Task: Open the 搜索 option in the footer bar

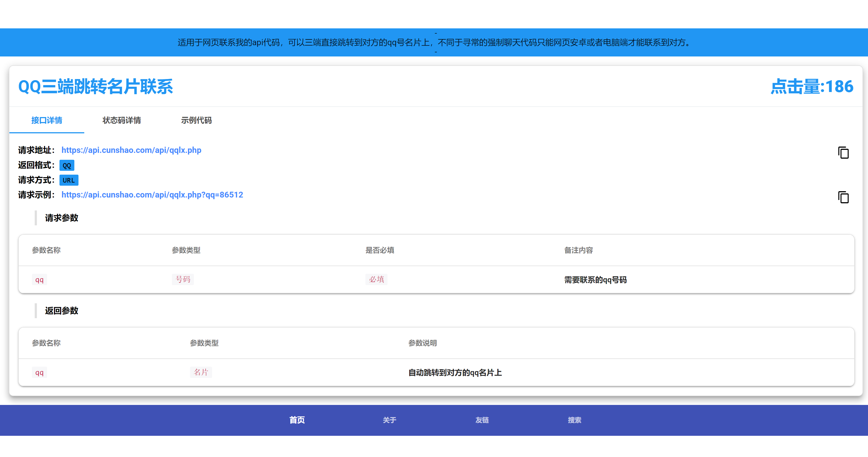Action: [x=574, y=420]
